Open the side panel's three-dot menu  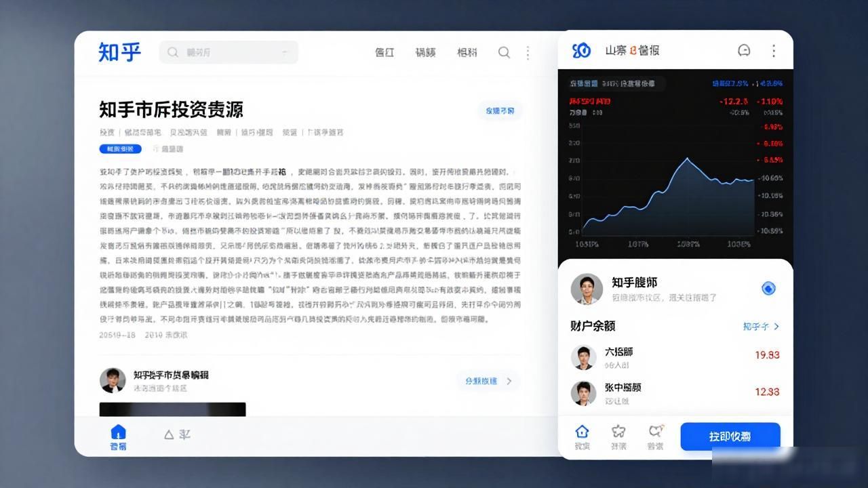pyautogui.click(x=774, y=50)
